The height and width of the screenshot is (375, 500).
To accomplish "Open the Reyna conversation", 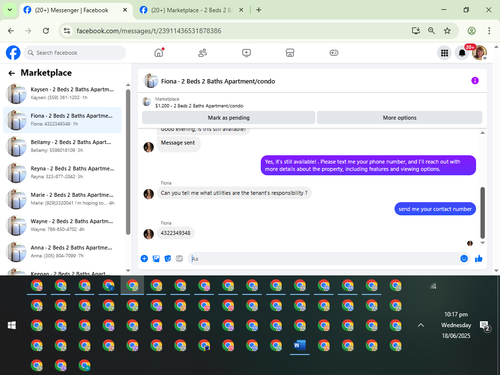I will coord(62,172).
